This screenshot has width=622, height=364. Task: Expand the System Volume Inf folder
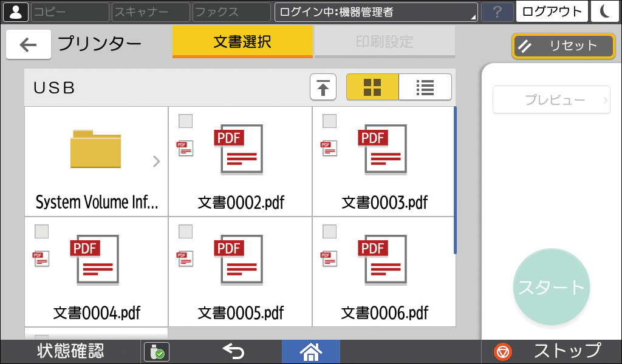pos(155,161)
